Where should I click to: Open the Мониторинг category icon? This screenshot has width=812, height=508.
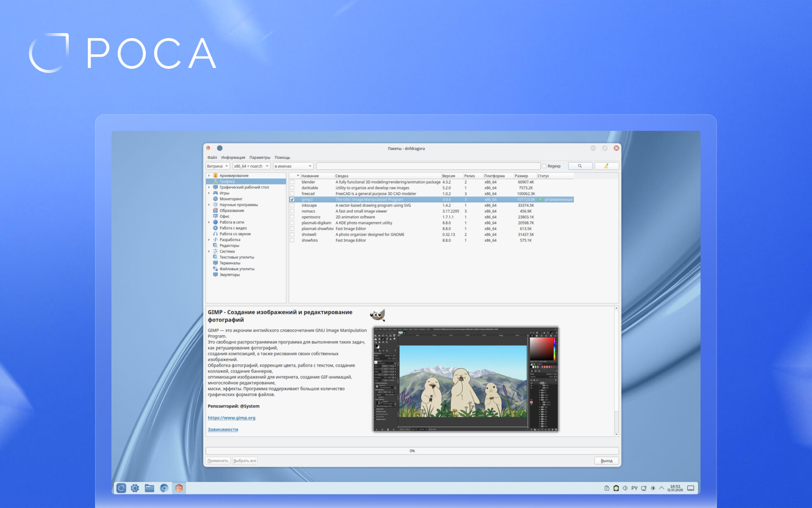click(x=215, y=199)
